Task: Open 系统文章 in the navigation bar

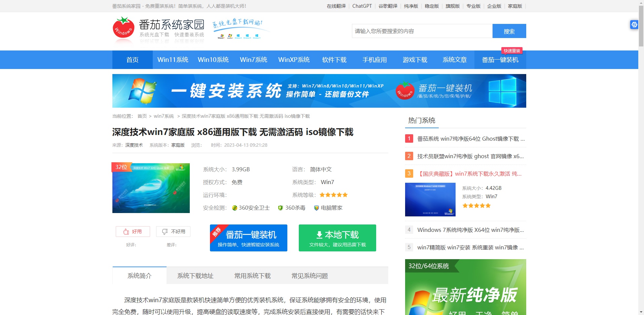Action: 455,60
